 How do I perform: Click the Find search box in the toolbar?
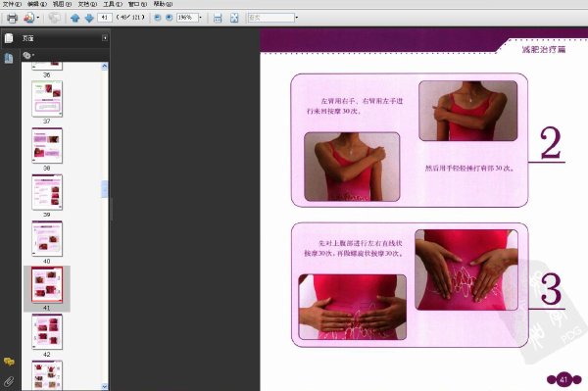tap(270, 18)
